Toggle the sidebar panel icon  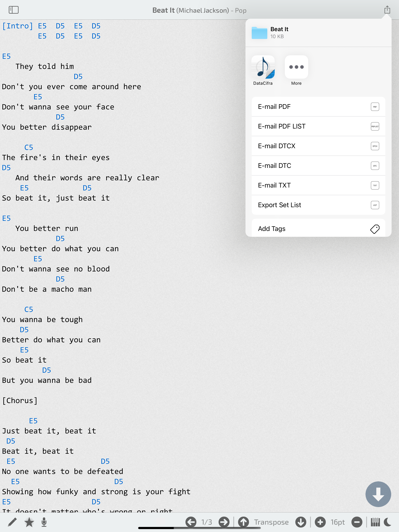(x=13, y=10)
